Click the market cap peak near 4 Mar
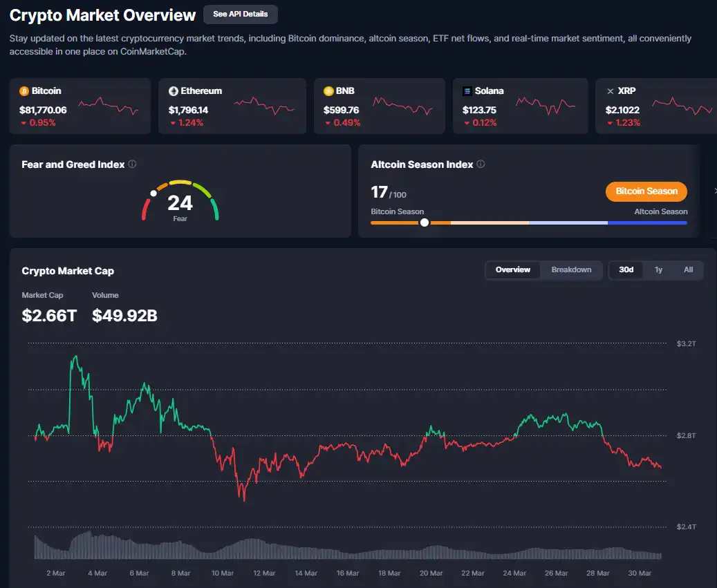 pyautogui.click(x=73, y=358)
